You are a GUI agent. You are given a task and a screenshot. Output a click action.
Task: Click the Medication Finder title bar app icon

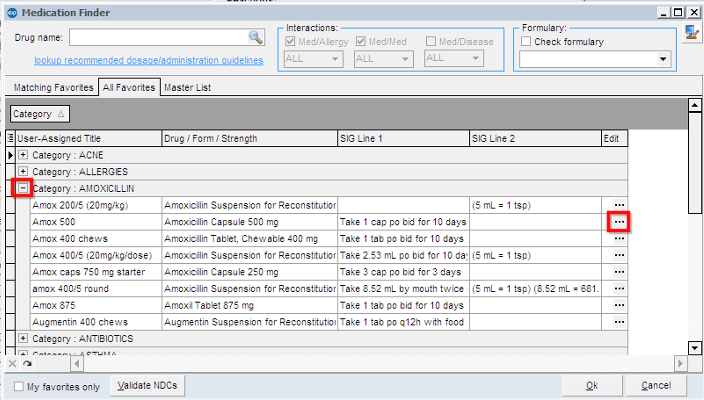[12, 13]
